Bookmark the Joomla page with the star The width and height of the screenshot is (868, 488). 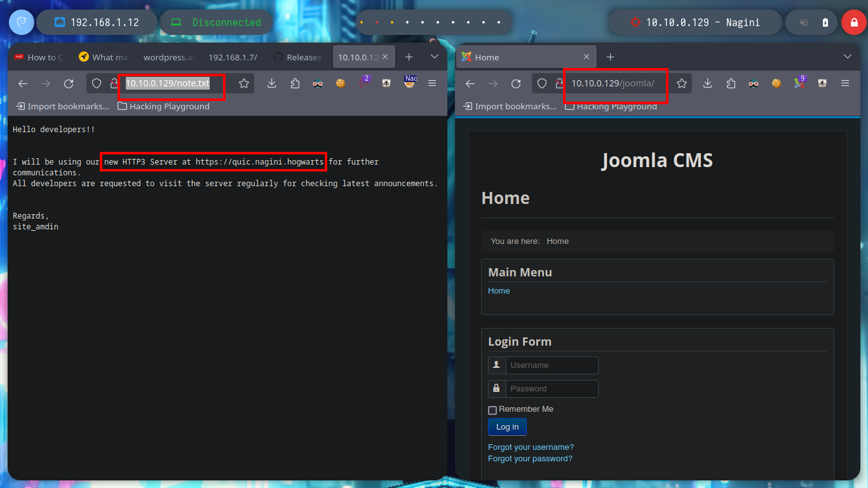coord(682,83)
